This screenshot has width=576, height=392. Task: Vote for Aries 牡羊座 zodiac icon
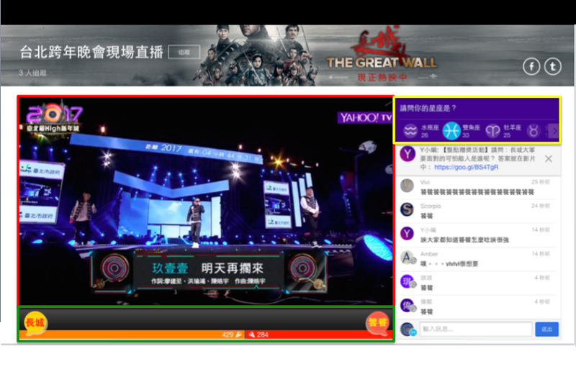click(493, 131)
